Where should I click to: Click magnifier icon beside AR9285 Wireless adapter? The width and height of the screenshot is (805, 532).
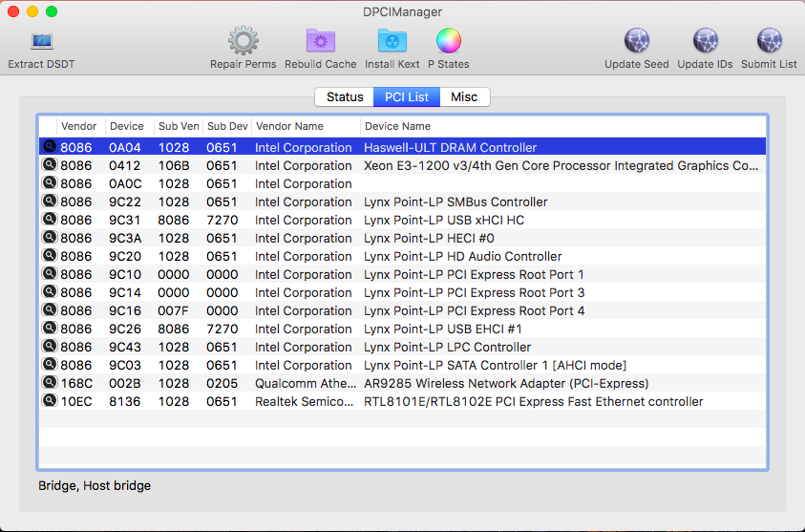pyautogui.click(x=49, y=383)
